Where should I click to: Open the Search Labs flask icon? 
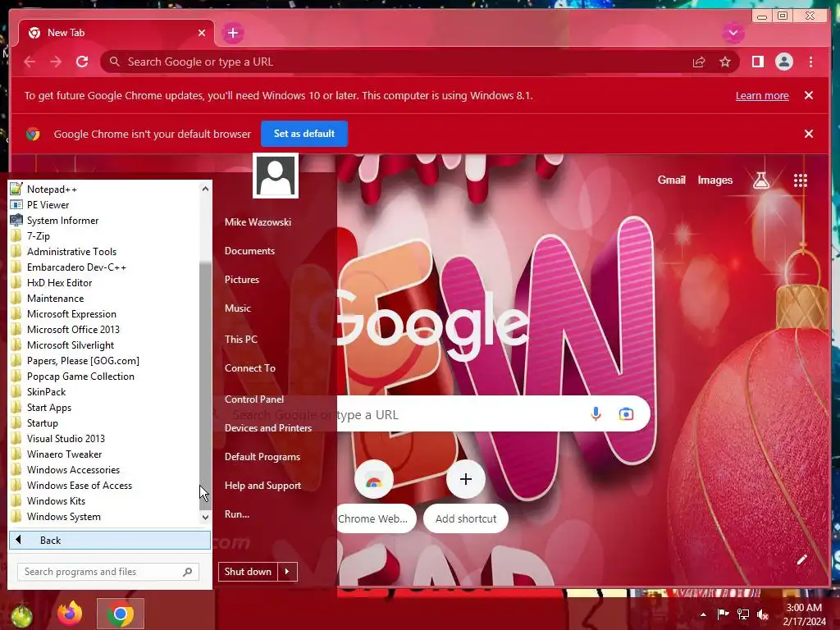(761, 180)
